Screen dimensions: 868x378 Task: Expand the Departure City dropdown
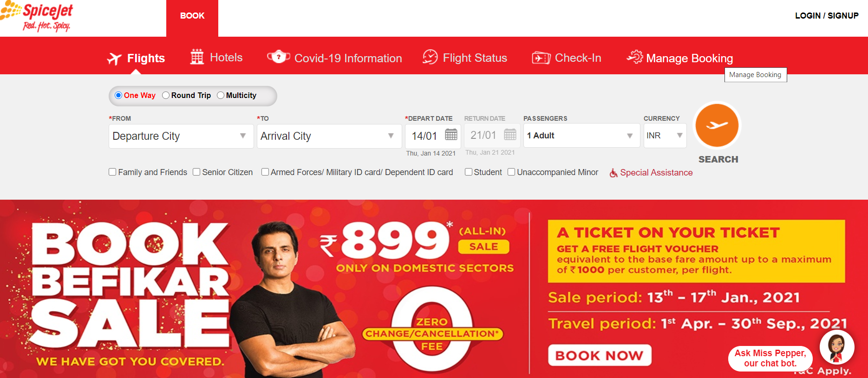tap(181, 136)
